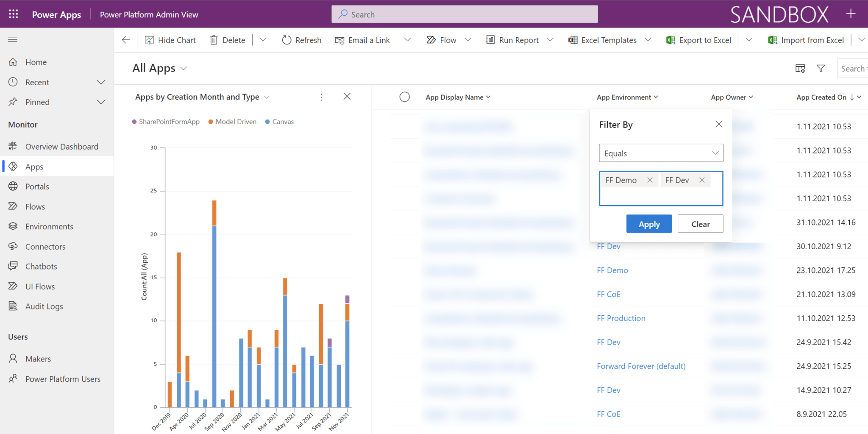
Task: Select Export to Excel
Action: [x=671, y=39]
